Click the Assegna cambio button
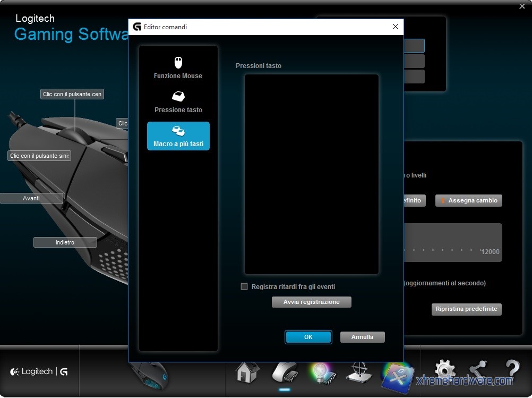The image size is (532, 398). click(468, 200)
